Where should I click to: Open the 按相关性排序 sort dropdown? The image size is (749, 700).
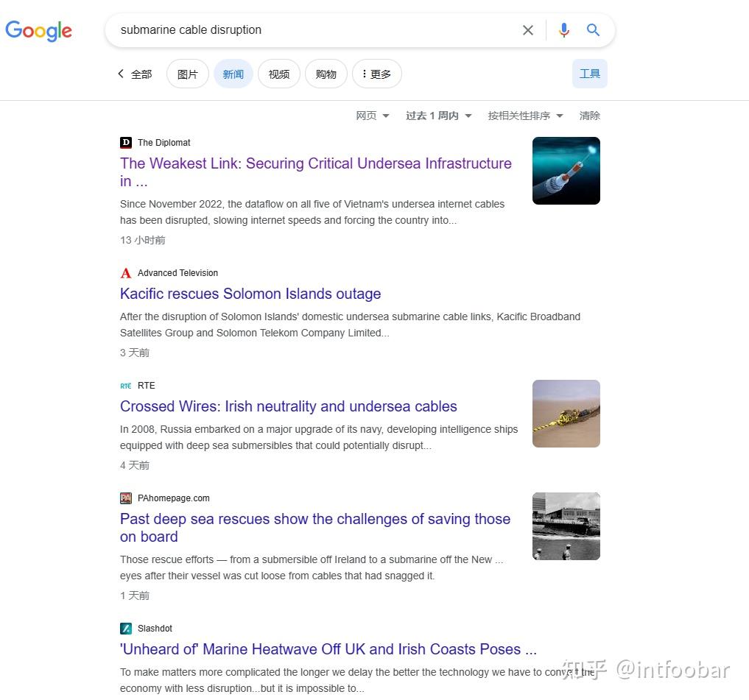(x=525, y=116)
